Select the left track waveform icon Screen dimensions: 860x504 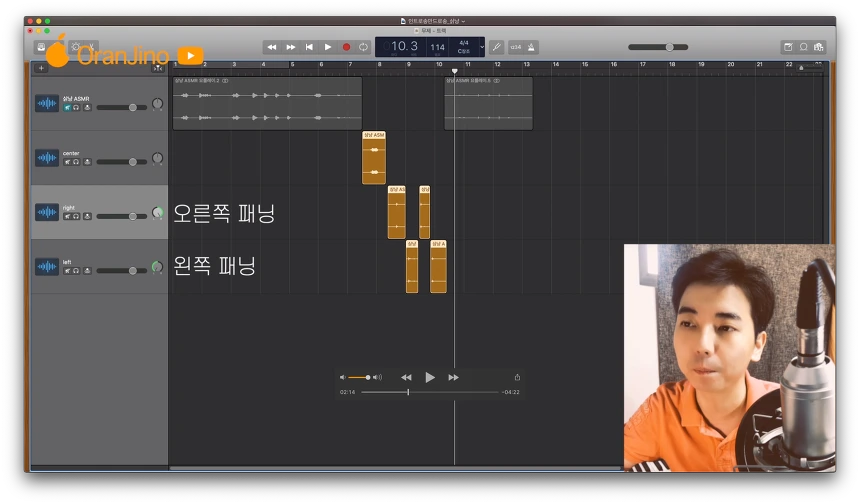click(47, 267)
